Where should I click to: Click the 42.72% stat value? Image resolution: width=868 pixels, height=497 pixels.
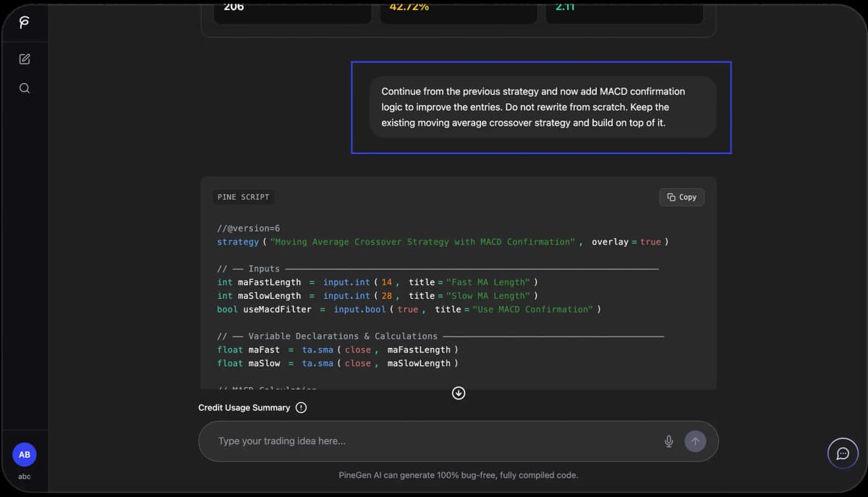pyautogui.click(x=409, y=7)
